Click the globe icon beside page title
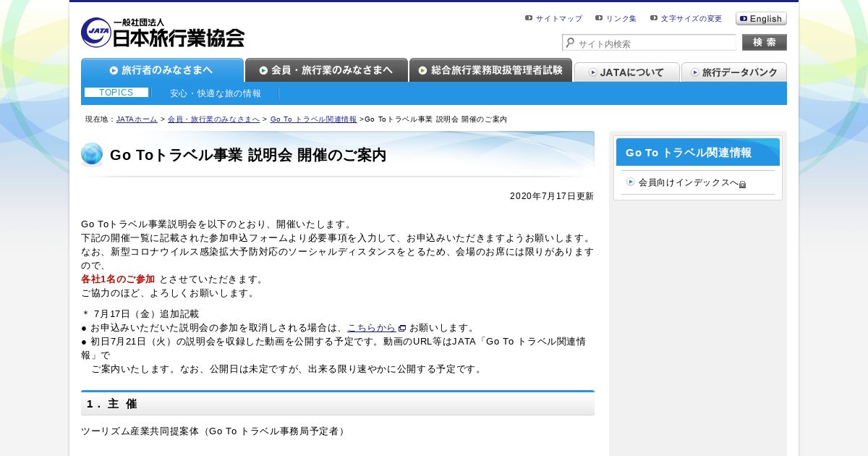Viewport: 868px width, 456px height. [92, 154]
